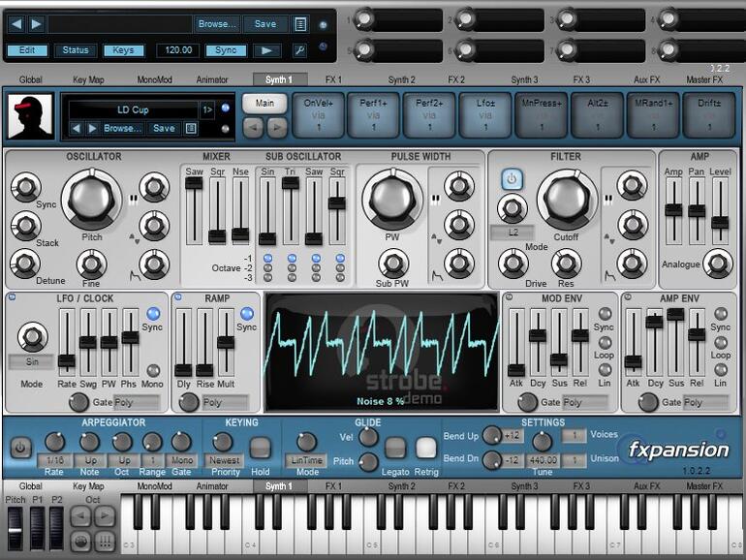Viewport: 746px width, 560px height.
Task: Click the Status button in top bar
Action: pos(76,50)
